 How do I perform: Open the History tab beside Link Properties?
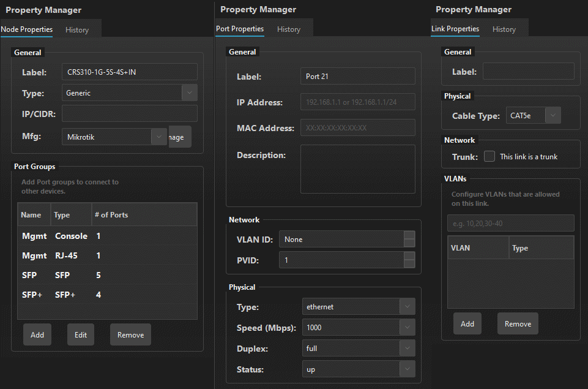[504, 29]
